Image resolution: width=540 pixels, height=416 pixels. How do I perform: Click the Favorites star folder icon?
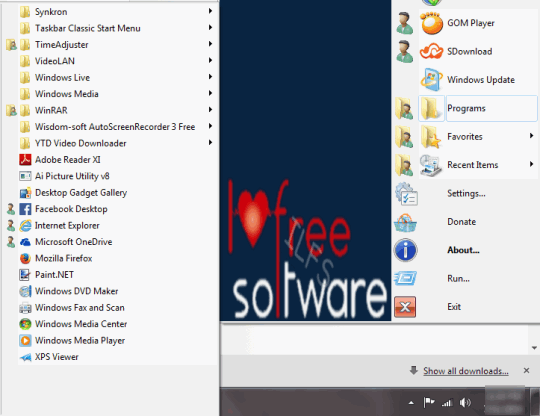pyautogui.click(x=432, y=137)
